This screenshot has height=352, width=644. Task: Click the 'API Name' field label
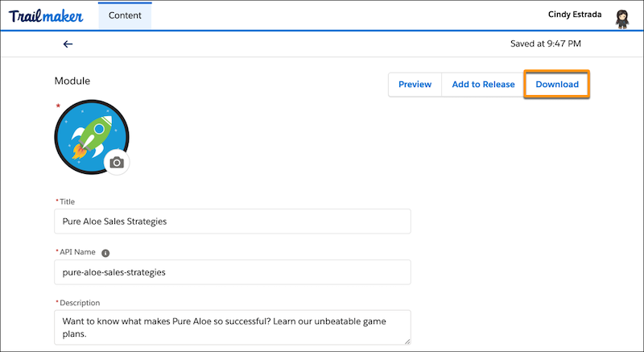(77, 252)
